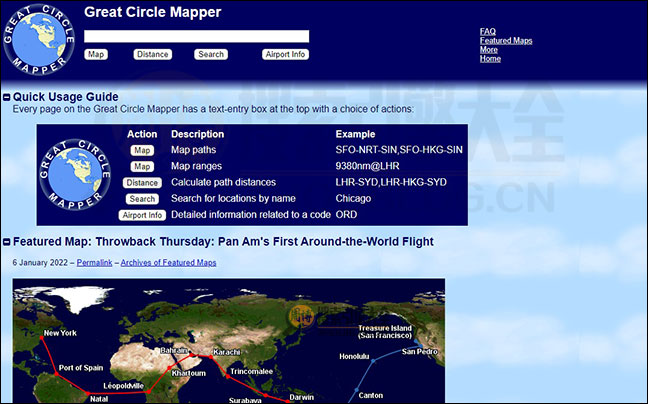Click the Featured Map Throwback Thursday heading
The height and width of the screenshot is (404, 648).
223,242
